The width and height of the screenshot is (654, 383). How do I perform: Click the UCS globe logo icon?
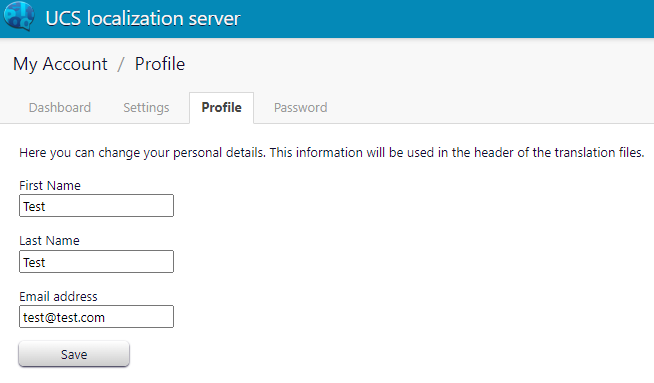[19, 16]
